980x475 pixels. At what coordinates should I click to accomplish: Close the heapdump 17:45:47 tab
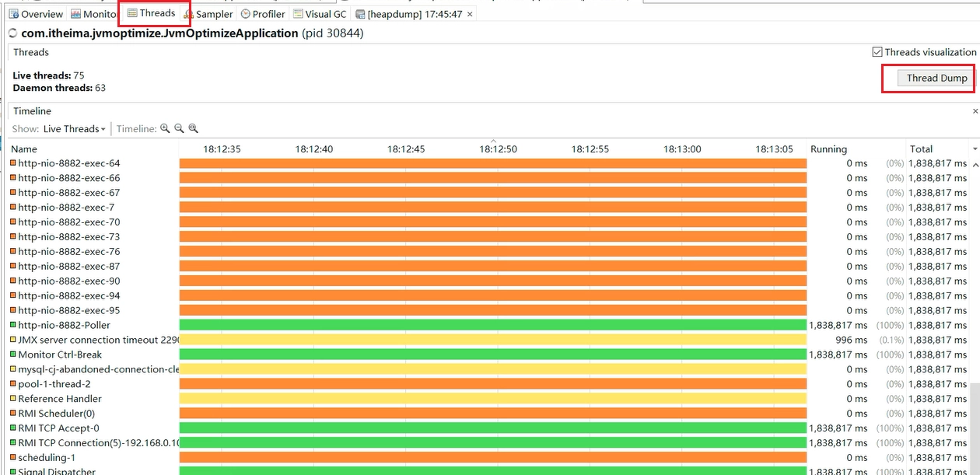(470, 14)
